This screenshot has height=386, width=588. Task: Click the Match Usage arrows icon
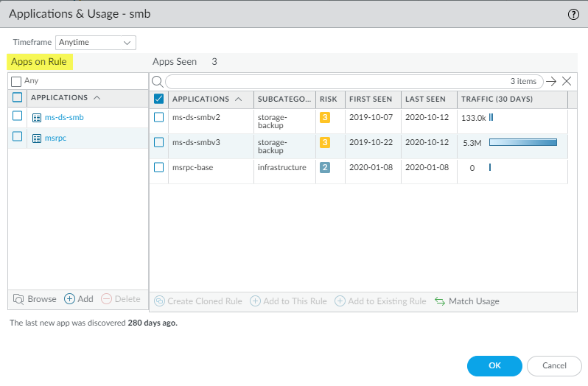(440, 301)
